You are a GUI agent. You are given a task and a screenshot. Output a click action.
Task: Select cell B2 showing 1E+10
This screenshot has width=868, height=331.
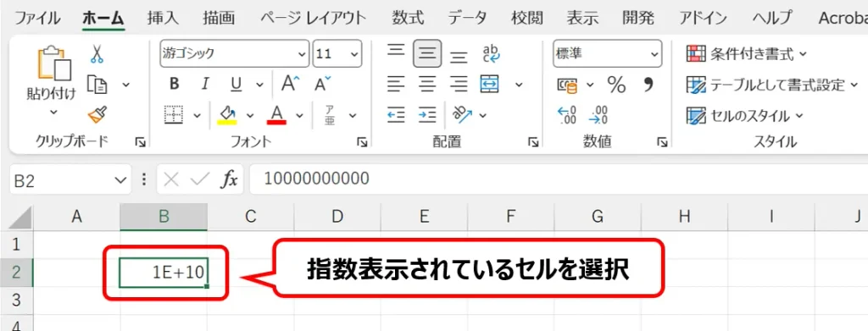[164, 273]
